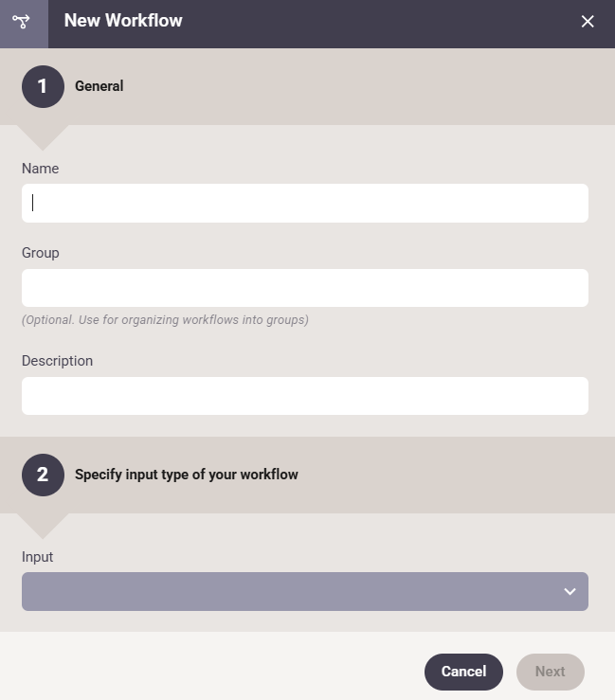Open the Input type dropdown

coord(305,591)
